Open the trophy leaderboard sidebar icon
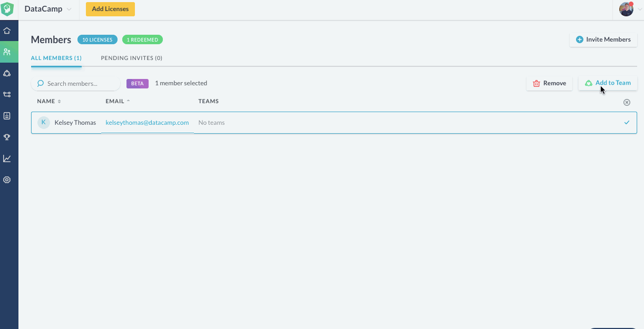 pos(7,137)
